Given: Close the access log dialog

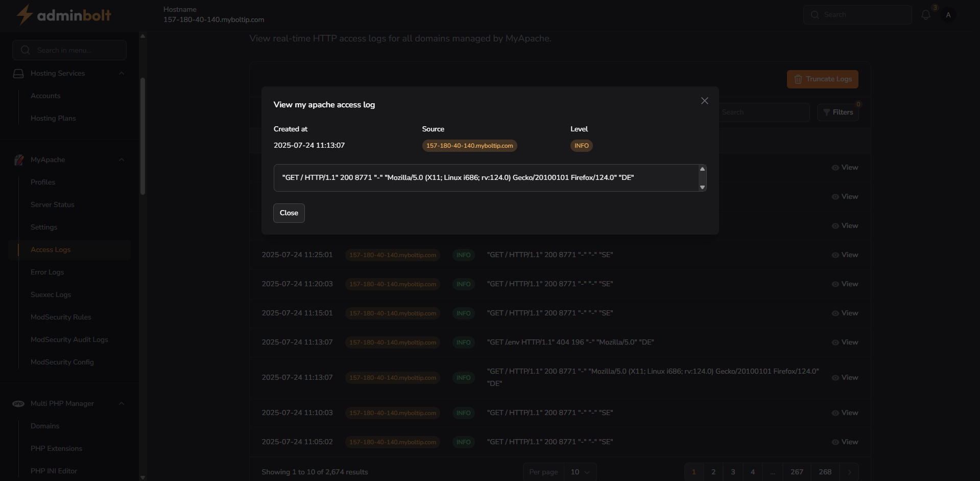Looking at the screenshot, I should click(x=704, y=101).
